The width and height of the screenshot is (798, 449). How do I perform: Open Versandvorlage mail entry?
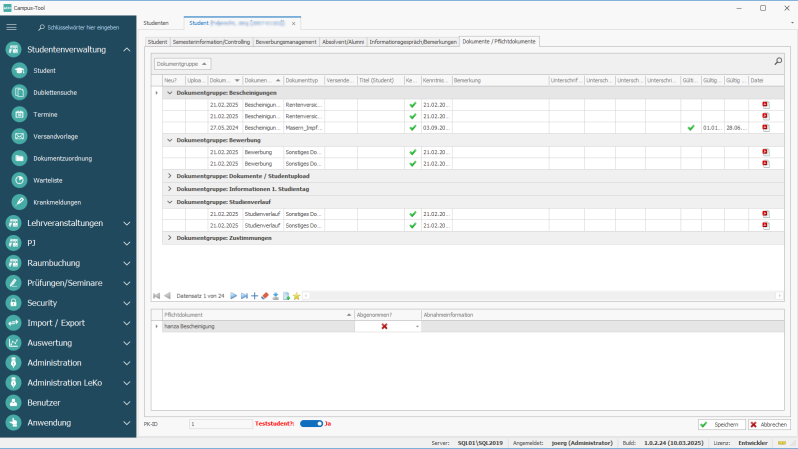(x=55, y=136)
